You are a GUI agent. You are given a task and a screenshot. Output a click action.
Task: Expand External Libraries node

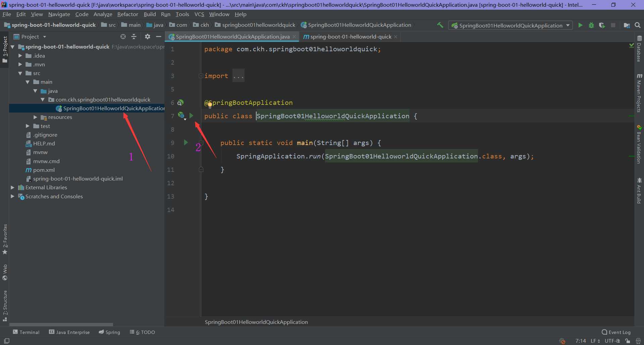(x=12, y=188)
